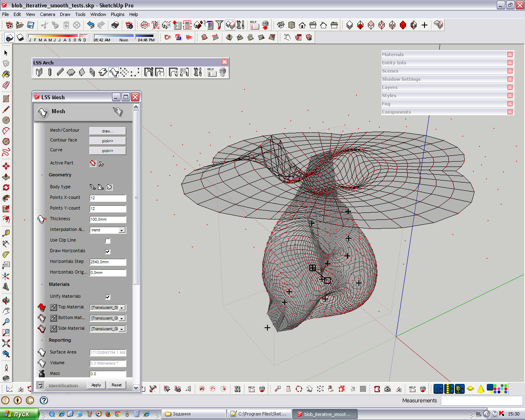Click the Print icon in top toolbar

[x=115, y=25]
